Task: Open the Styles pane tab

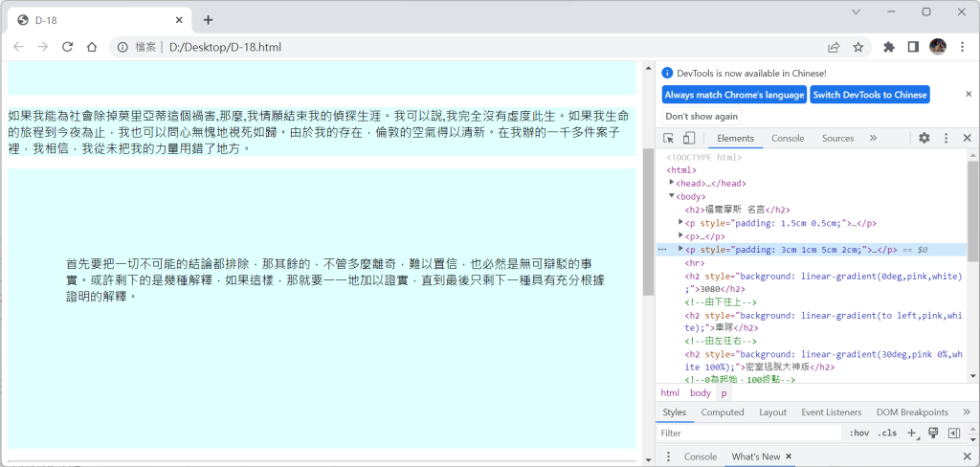Action: [x=675, y=412]
